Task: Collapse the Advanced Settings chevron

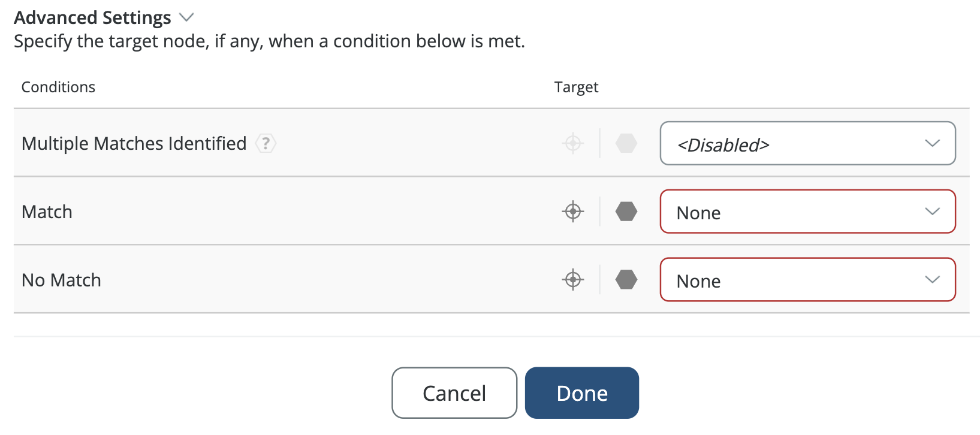Action: click(187, 17)
